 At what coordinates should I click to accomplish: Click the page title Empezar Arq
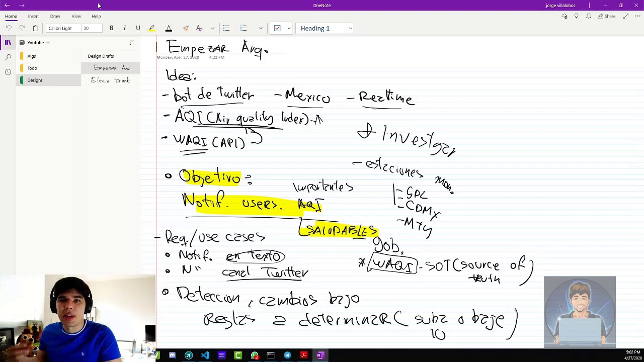(x=218, y=49)
